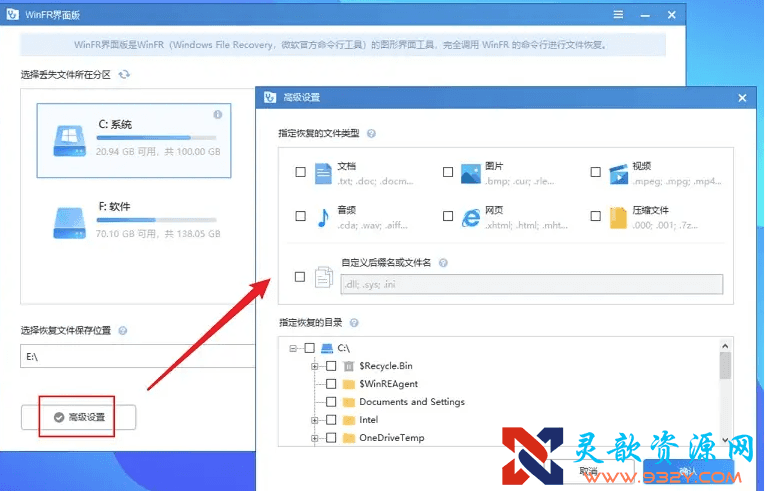The image size is (765, 491).
Task: Check the 音频 file type checkbox
Action: coord(301,216)
